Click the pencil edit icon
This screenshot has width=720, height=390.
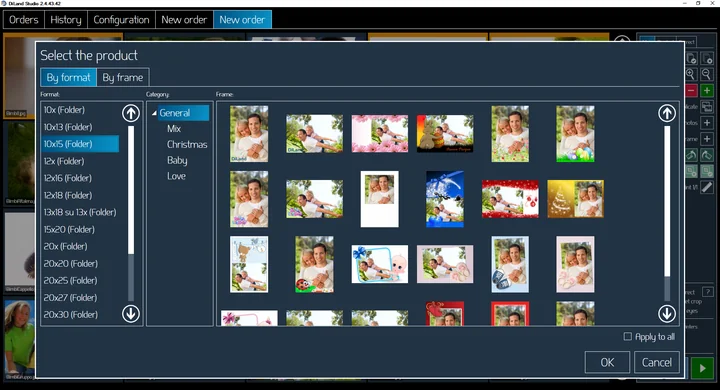click(707, 187)
